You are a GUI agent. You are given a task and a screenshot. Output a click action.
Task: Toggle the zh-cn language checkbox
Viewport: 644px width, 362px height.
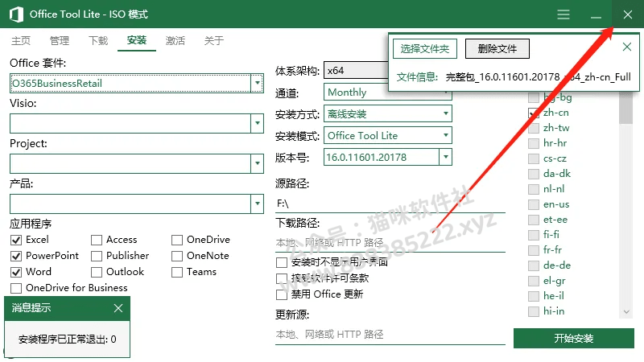click(534, 113)
